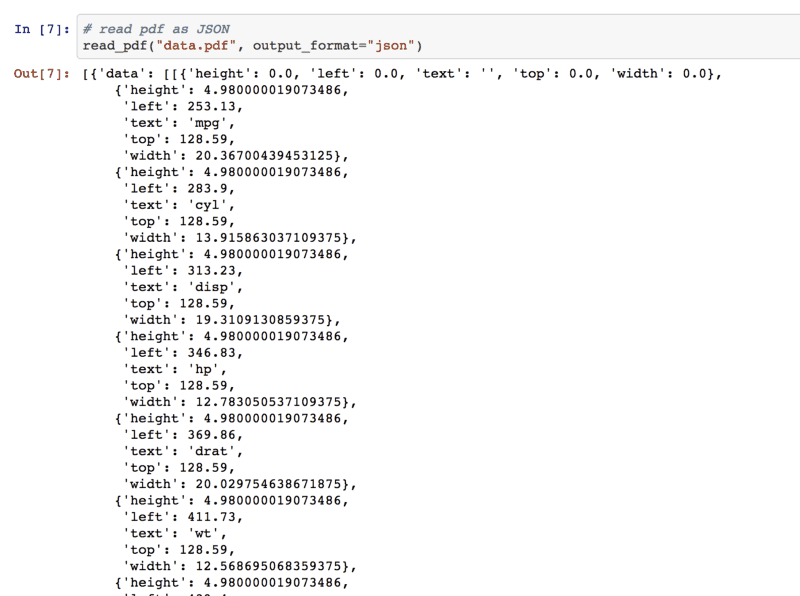This screenshot has height=596, width=800.
Task: Click the "json" string in the code
Action: (390, 46)
